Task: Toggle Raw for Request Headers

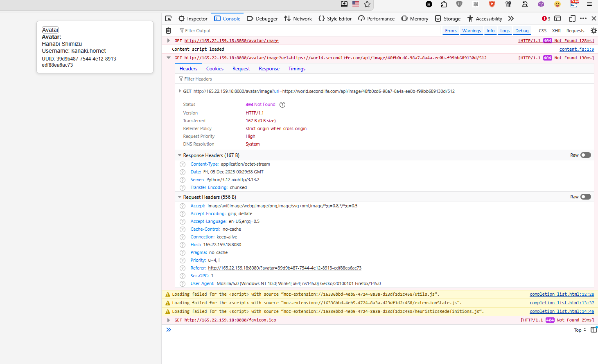Action: click(586, 197)
